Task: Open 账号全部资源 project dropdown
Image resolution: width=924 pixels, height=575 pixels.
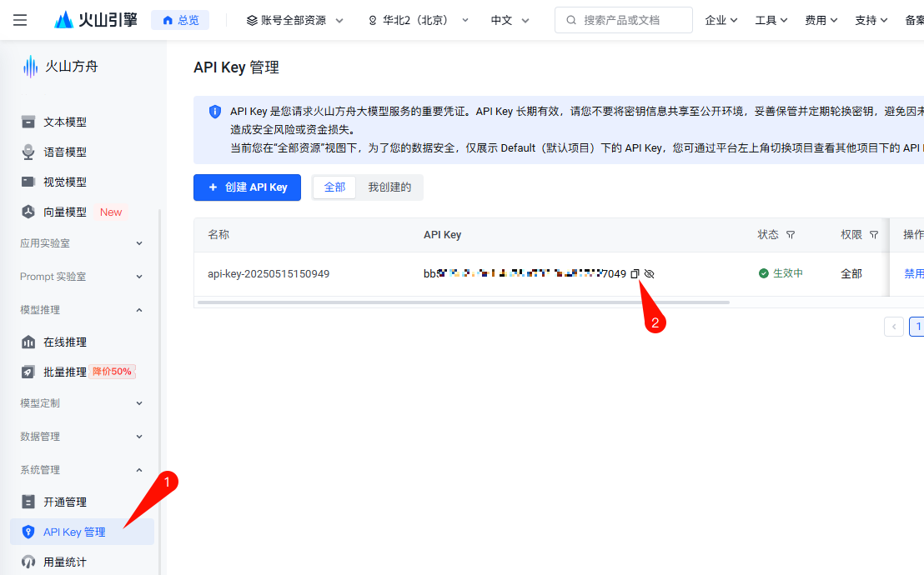Action: [294, 20]
